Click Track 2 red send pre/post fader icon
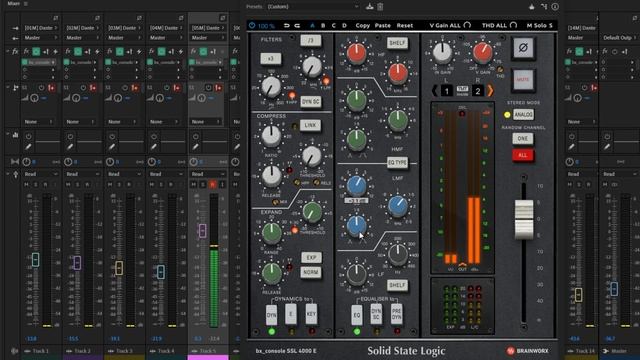This screenshot has height=360, width=640. point(93,88)
